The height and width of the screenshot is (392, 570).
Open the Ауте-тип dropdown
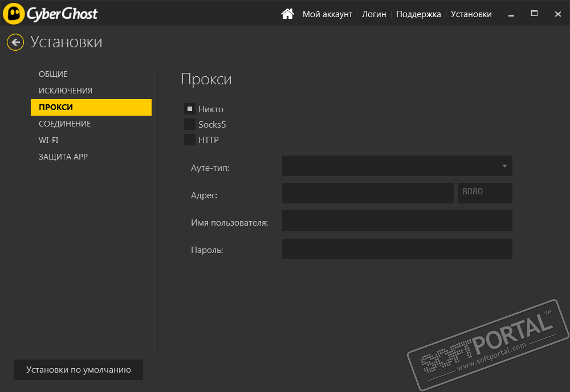397,166
